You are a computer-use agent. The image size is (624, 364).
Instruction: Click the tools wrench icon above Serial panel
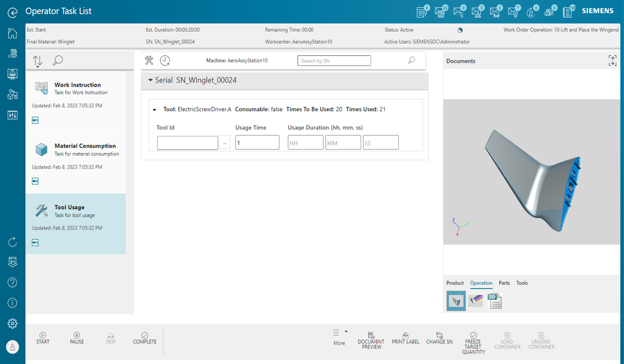point(149,61)
